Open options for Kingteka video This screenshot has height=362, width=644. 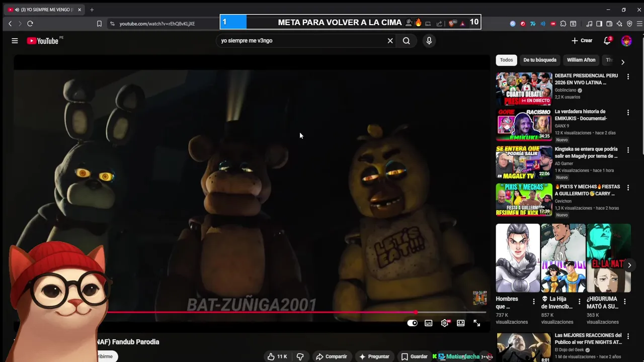pyautogui.click(x=628, y=150)
